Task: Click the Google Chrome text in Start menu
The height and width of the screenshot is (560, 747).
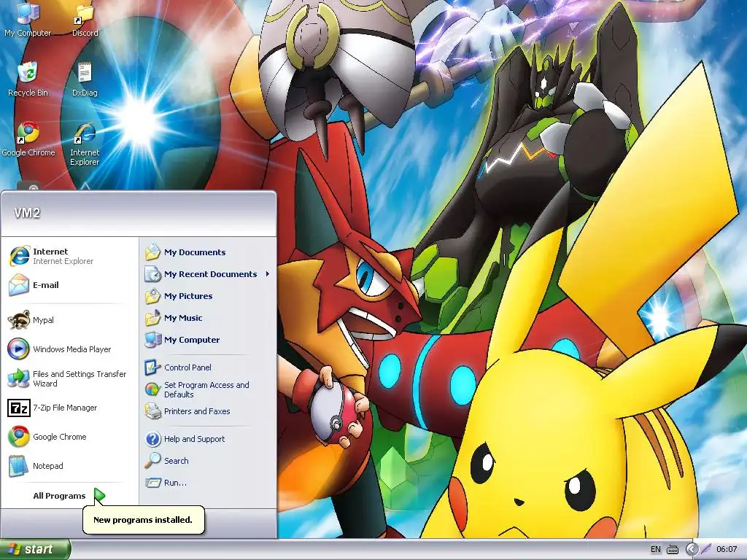Action: [60, 437]
